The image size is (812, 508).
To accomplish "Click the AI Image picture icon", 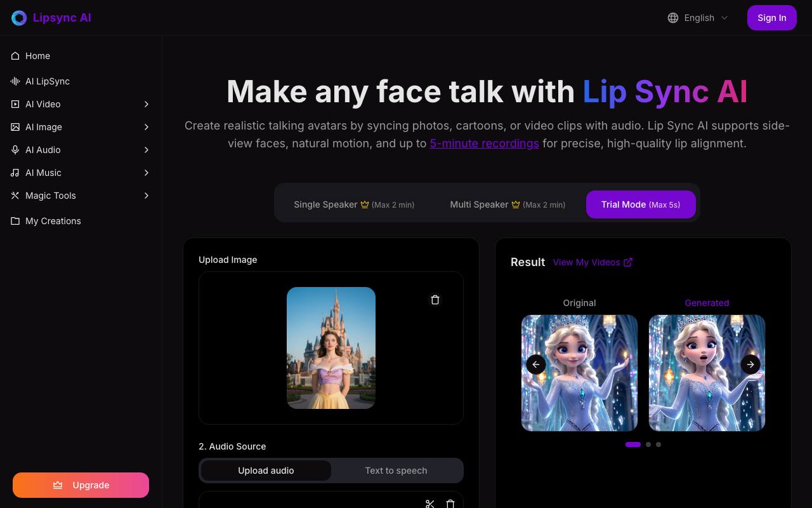I will (x=15, y=127).
